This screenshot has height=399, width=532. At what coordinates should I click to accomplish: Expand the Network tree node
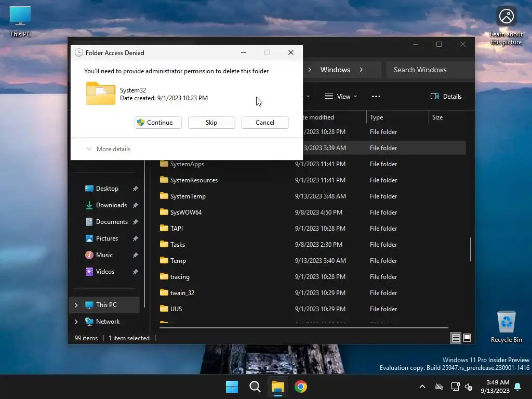76,322
